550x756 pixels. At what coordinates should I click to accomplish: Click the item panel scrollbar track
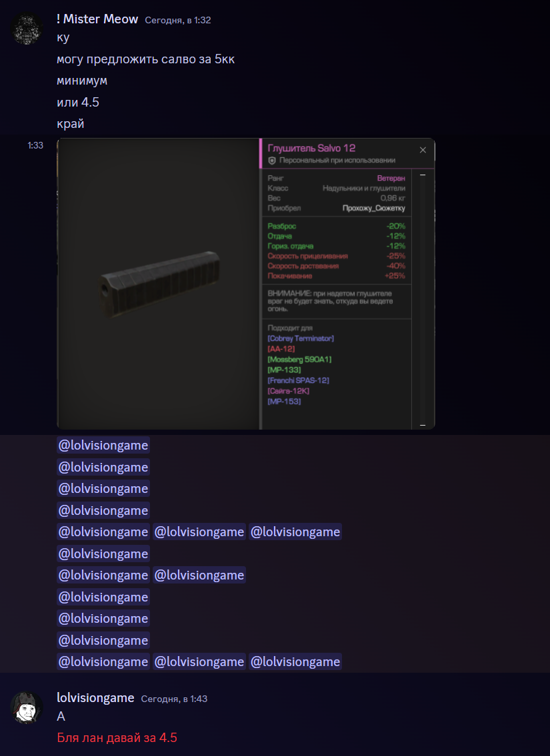point(423,299)
